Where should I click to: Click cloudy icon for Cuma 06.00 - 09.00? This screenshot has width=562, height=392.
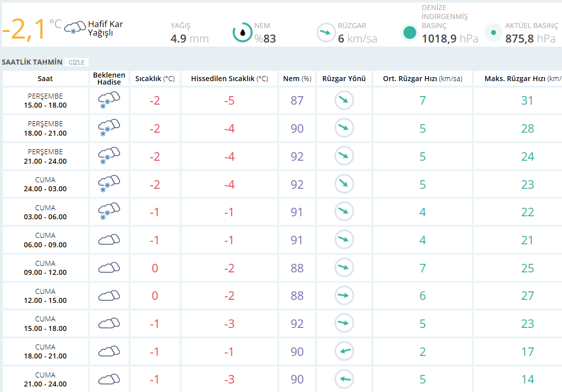109,240
